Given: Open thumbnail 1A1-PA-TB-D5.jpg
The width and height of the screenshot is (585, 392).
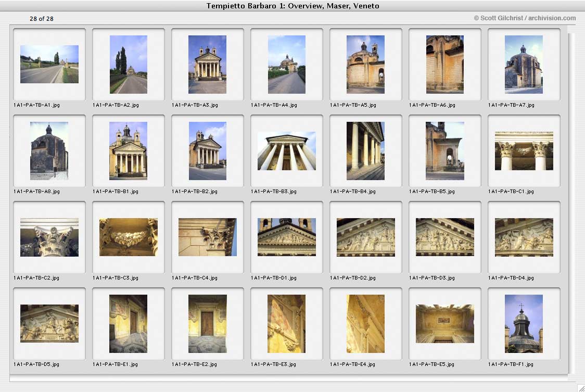Looking at the screenshot, I should pyautogui.click(x=49, y=323).
